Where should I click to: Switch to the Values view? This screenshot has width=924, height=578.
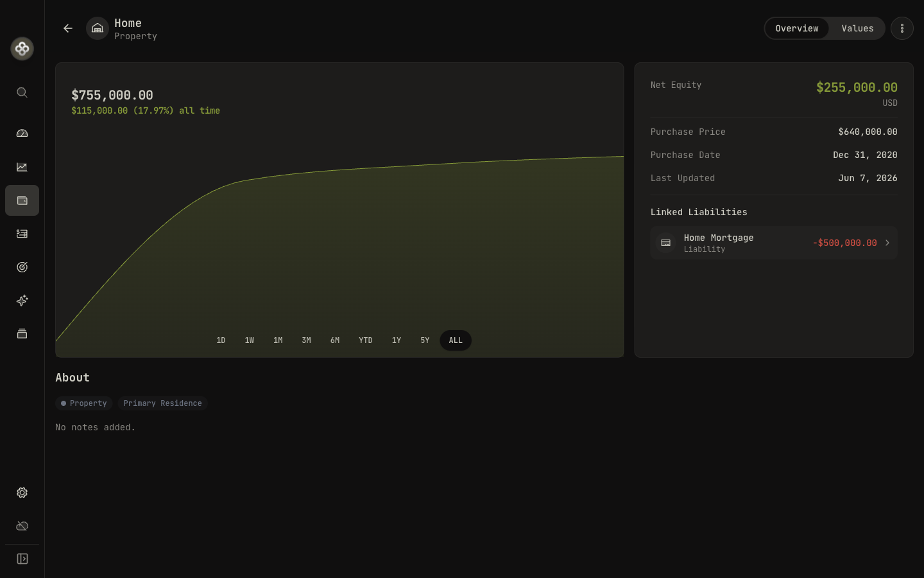[857, 28]
